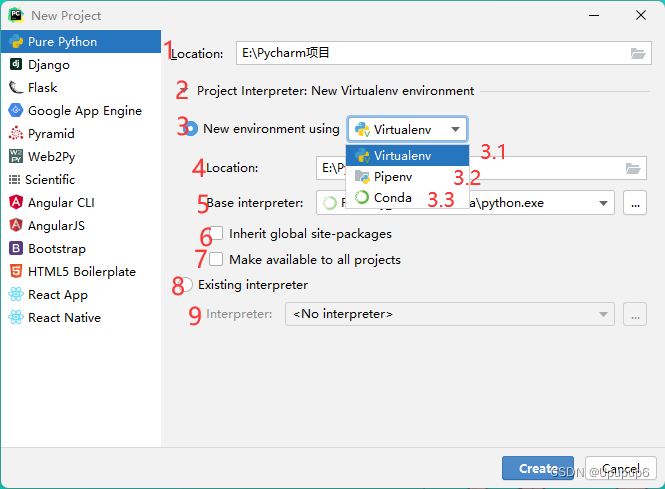Click ellipsis button next to Interpreter field
The image size is (665, 489).
[x=635, y=314]
